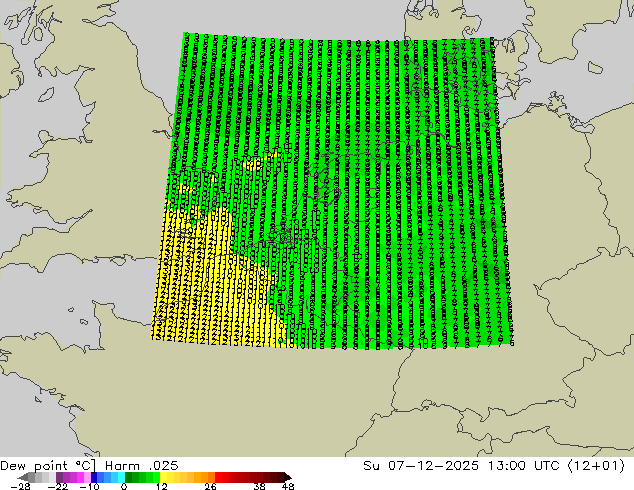Click the '48' label on the legend

(x=288, y=486)
